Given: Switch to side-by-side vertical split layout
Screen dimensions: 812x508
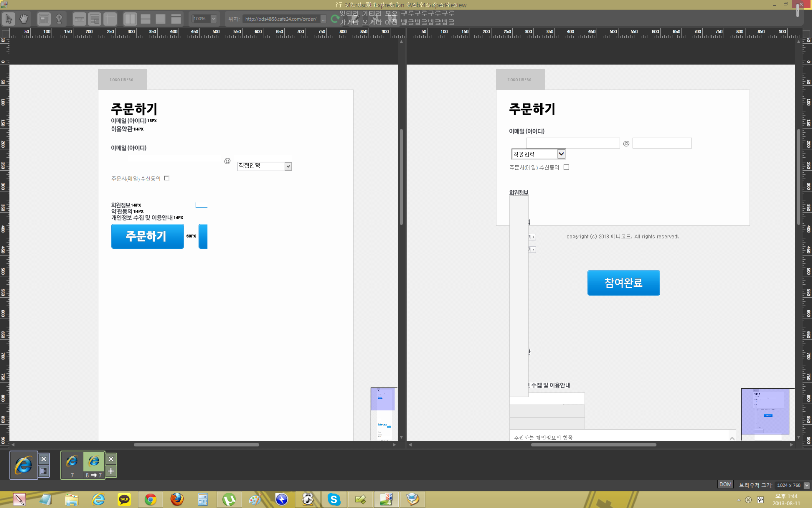Looking at the screenshot, I should click(x=130, y=19).
